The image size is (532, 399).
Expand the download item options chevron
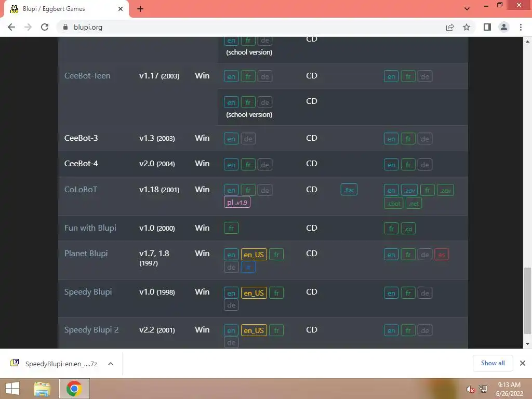point(110,364)
